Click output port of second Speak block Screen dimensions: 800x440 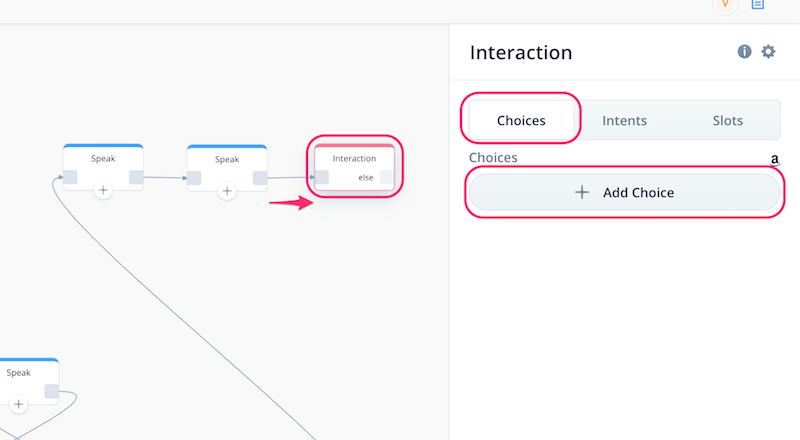[x=260, y=178]
